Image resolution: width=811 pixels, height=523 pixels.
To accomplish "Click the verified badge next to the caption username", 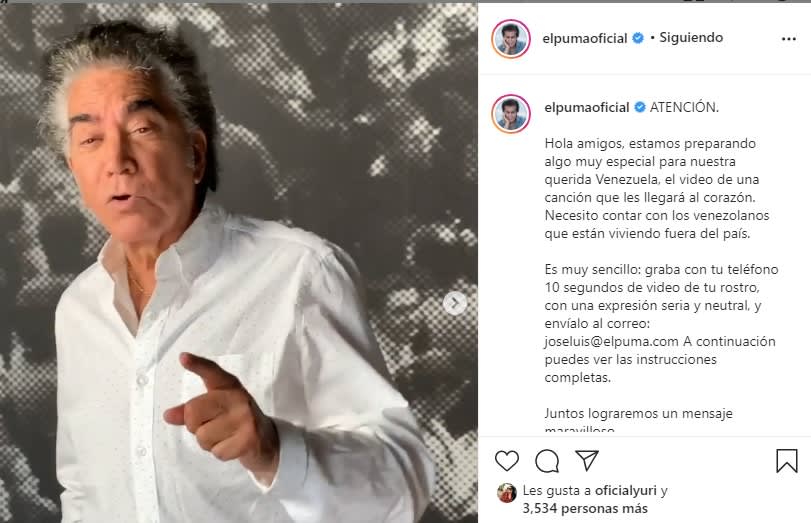I will pos(640,107).
